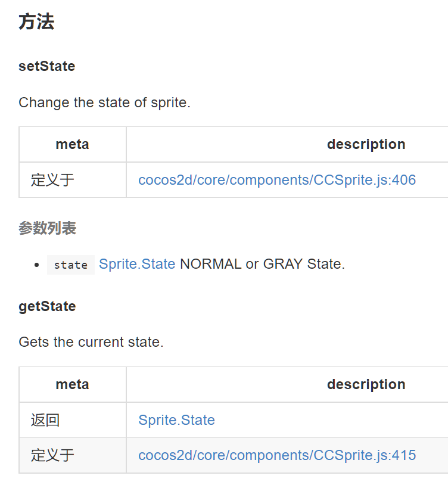Screen dimensions: 448x488
Task: Click the "Gets the current state." text
Action: tap(91, 342)
